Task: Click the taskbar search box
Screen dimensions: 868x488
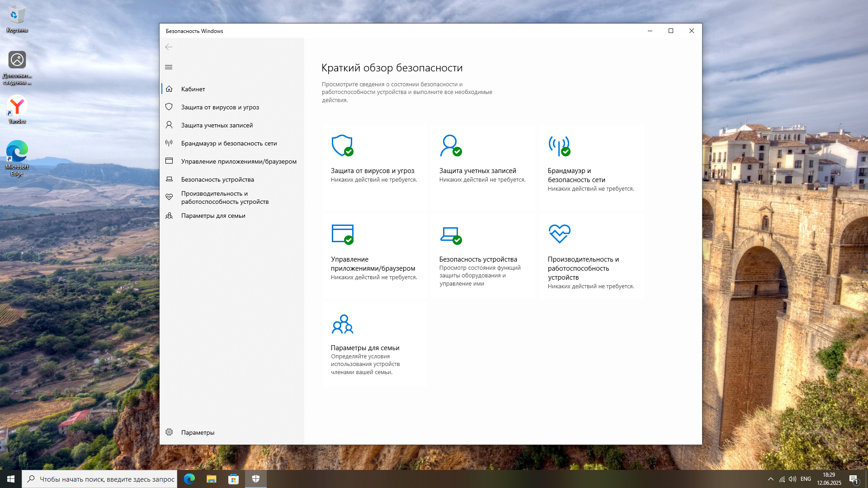Action: (99, 479)
